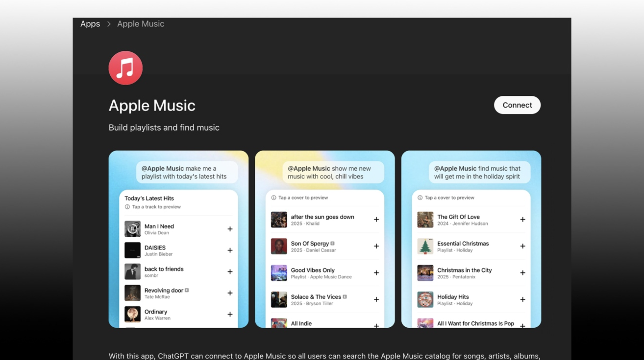Add Revolving door with plus icon
The image size is (644, 360).
click(230, 293)
